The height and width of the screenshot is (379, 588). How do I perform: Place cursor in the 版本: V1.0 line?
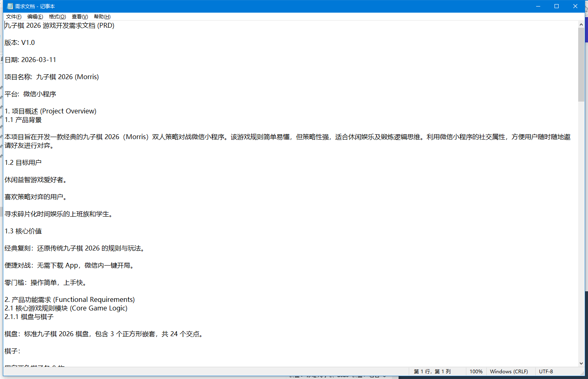coord(19,42)
